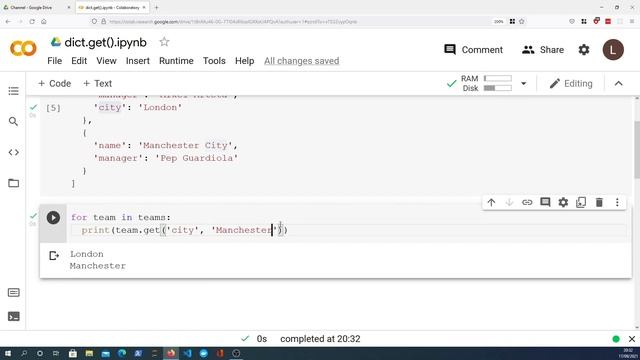Open Find and replace in sidebar
This screenshot has height=360, width=640.
coord(13,121)
